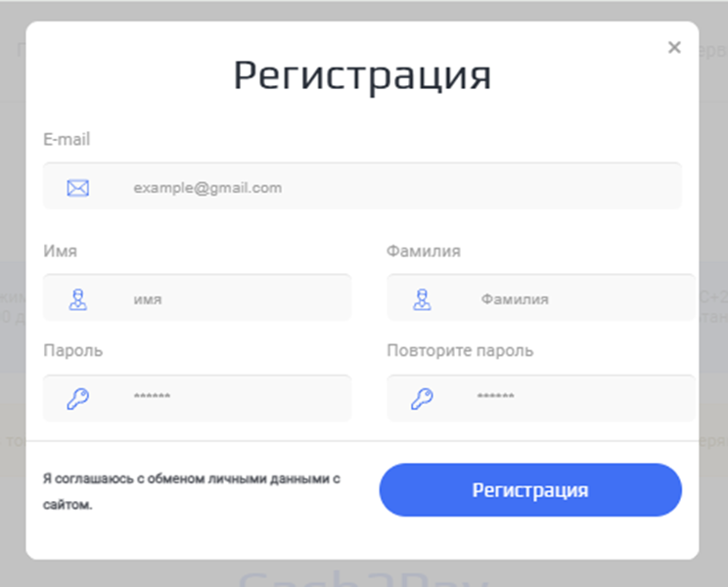Focus the Повторите пароль confirmation input
Viewport: 728px width, 587px height.
(x=541, y=398)
